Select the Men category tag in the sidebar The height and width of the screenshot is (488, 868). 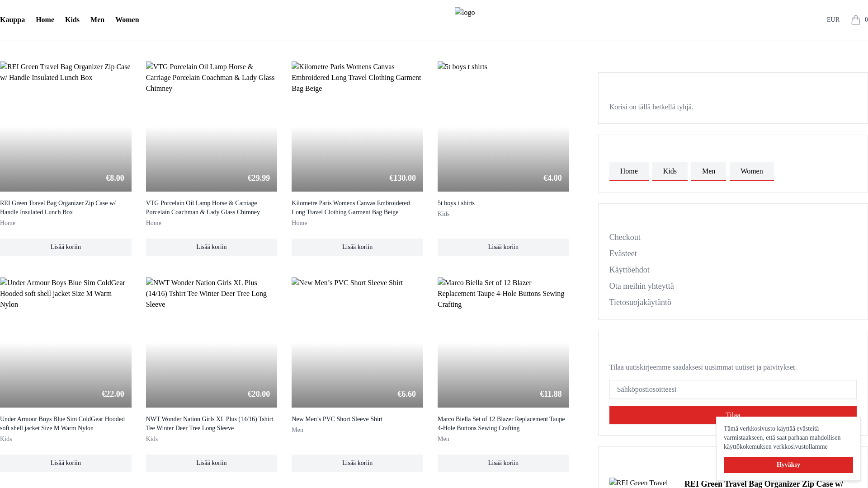click(x=708, y=171)
